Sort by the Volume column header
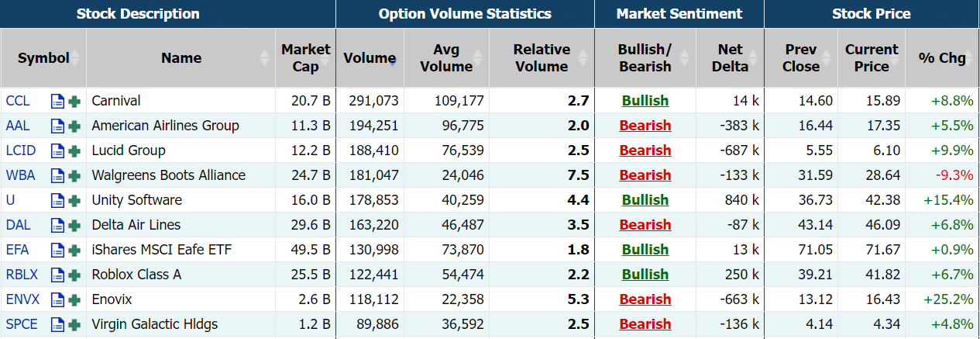980x339 pixels. click(370, 58)
